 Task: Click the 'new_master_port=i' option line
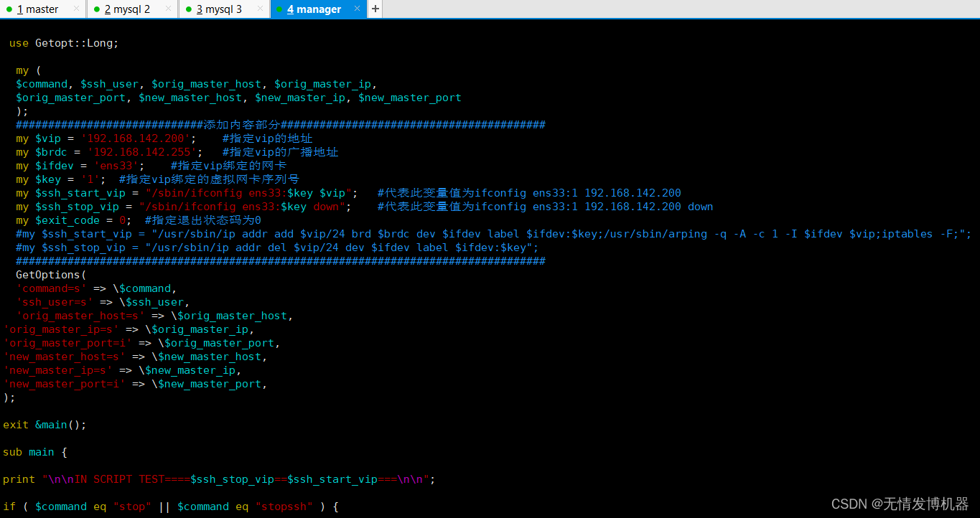tap(135, 384)
